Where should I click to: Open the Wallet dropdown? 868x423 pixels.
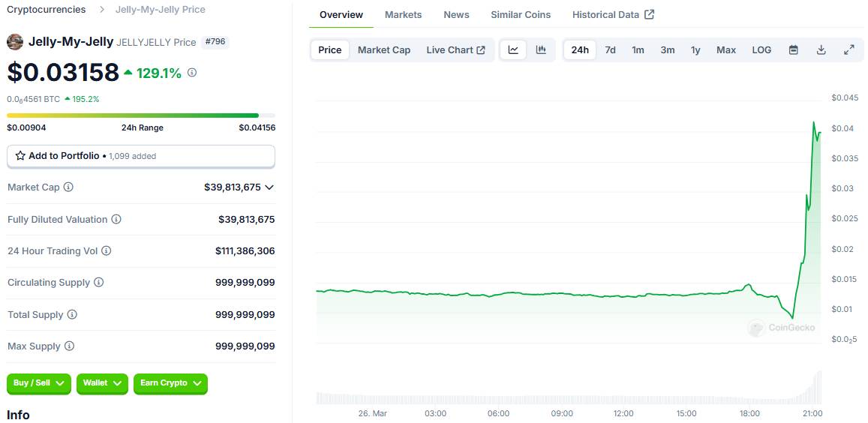click(x=103, y=383)
